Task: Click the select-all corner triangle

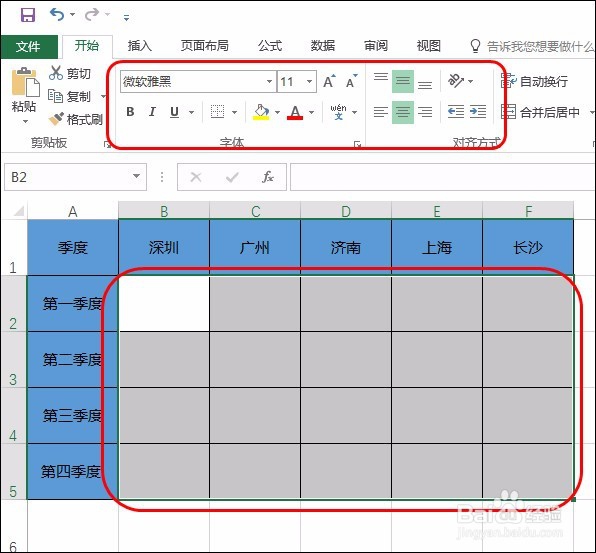Action: (x=18, y=211)
